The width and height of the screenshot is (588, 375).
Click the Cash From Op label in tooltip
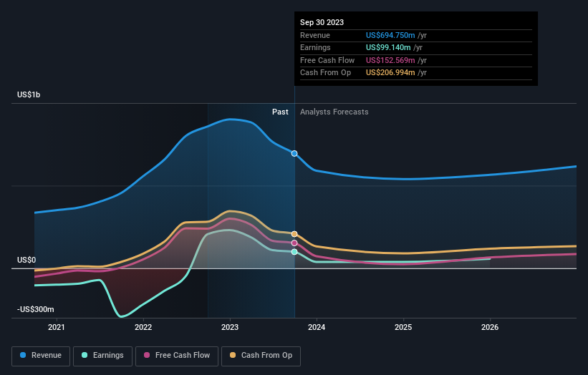point(325,73)
